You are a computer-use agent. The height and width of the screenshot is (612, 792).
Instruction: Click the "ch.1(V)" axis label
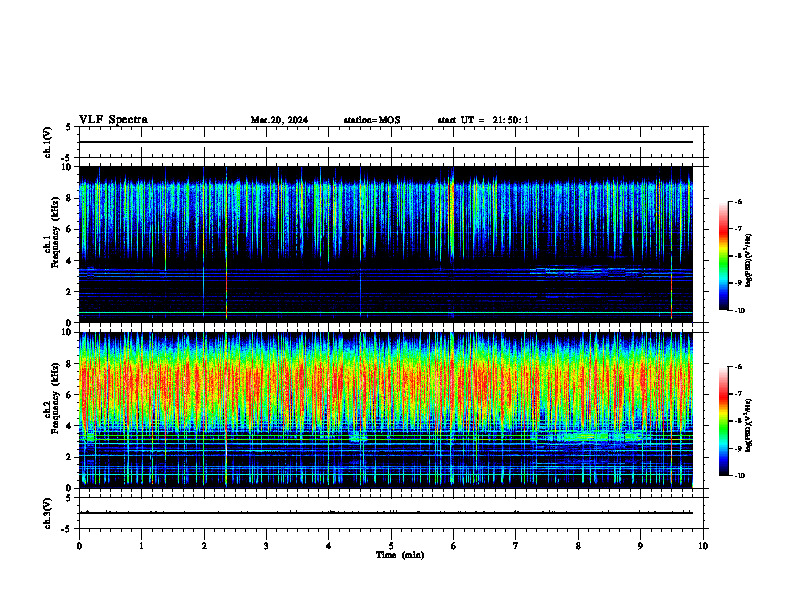(x=48, y=142)
